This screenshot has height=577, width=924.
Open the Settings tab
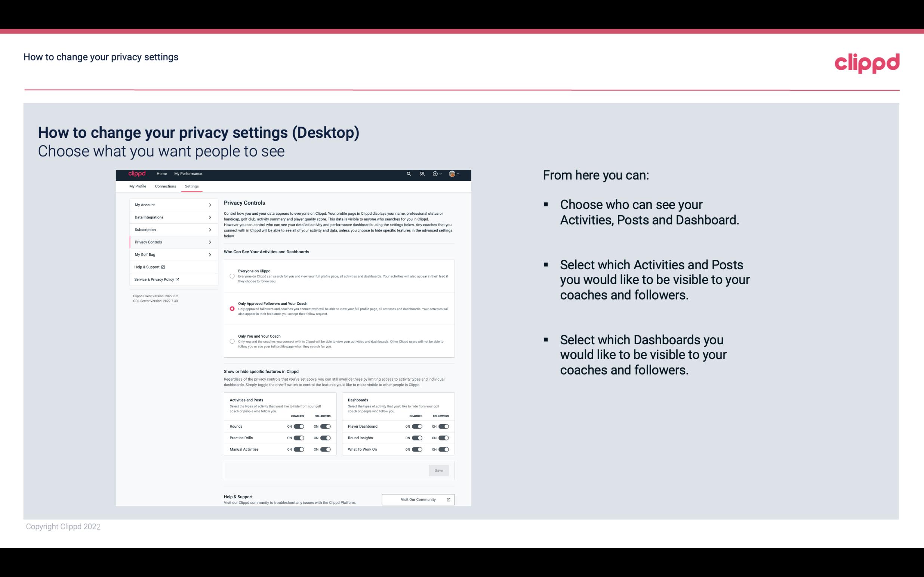[x=191, y=186]
